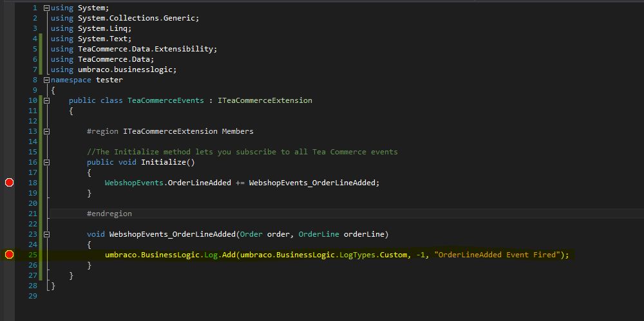The image size is (644, 321).
Task: Collapse the using directives block at line 1
Action: point(46,8)
